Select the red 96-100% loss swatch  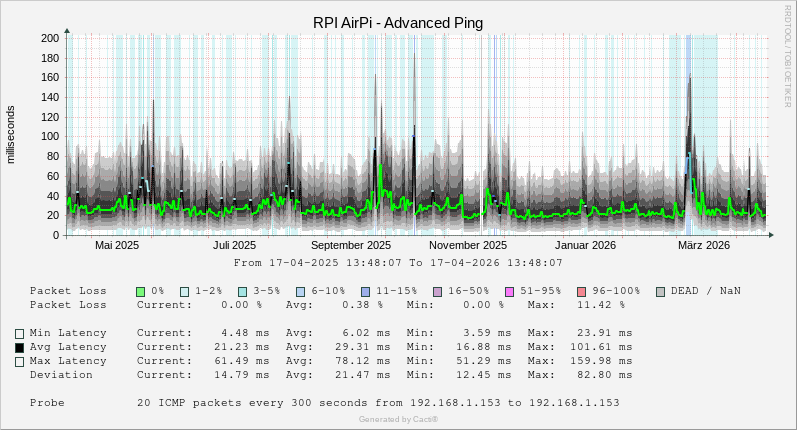point(581,291)
